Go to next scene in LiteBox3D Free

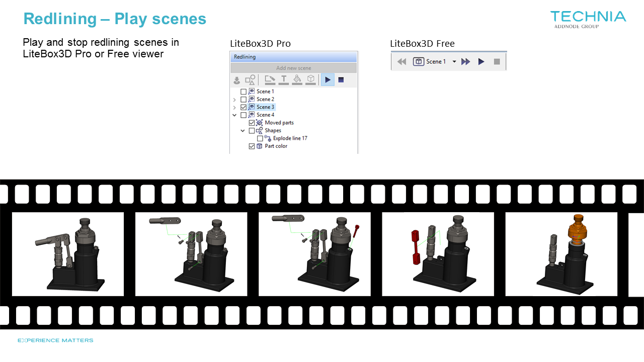pos(466,62)
